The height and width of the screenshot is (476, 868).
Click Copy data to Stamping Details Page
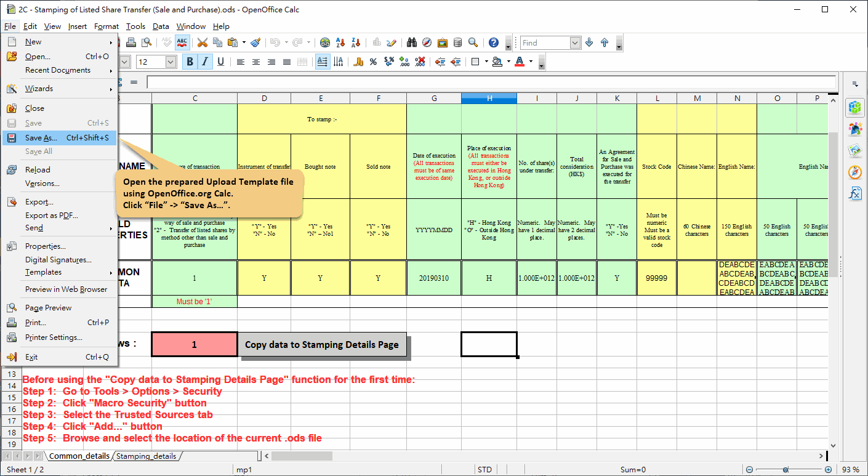pyautogui.click(x=322, y=344)
